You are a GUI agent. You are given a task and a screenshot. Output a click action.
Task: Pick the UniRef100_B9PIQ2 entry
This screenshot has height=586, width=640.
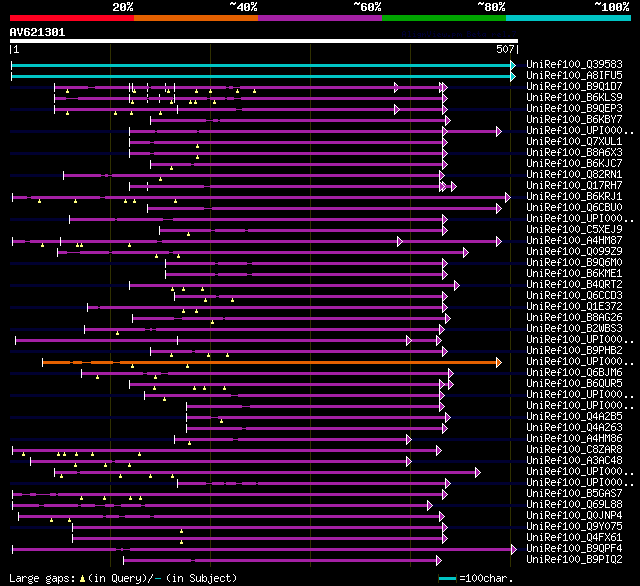(x=574, y=560)
